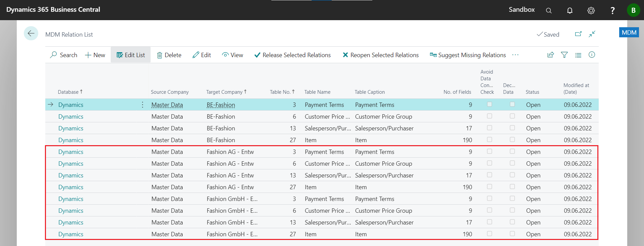
Task: Open the No. of Fields column header
Action: (x=457, y=92)
